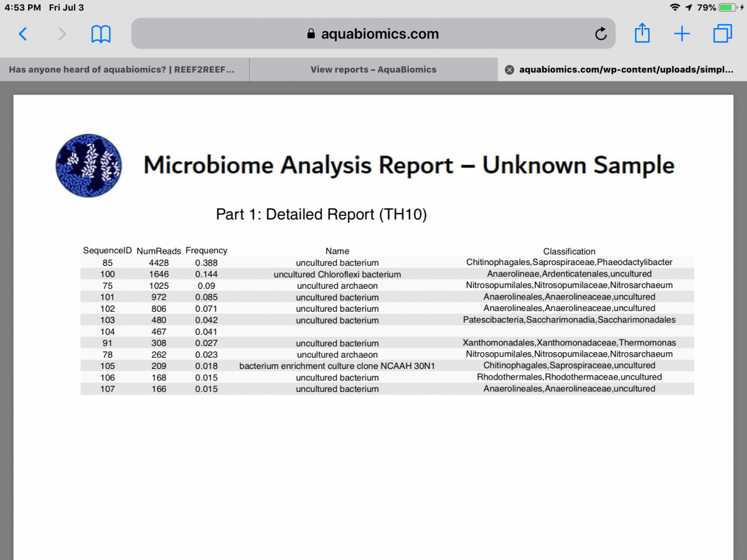Image resolution: width=747 pixels, height=560 pixels.
Task: Tap the name uncultured Chloroflexi bacterium
Action: (337, 274)
